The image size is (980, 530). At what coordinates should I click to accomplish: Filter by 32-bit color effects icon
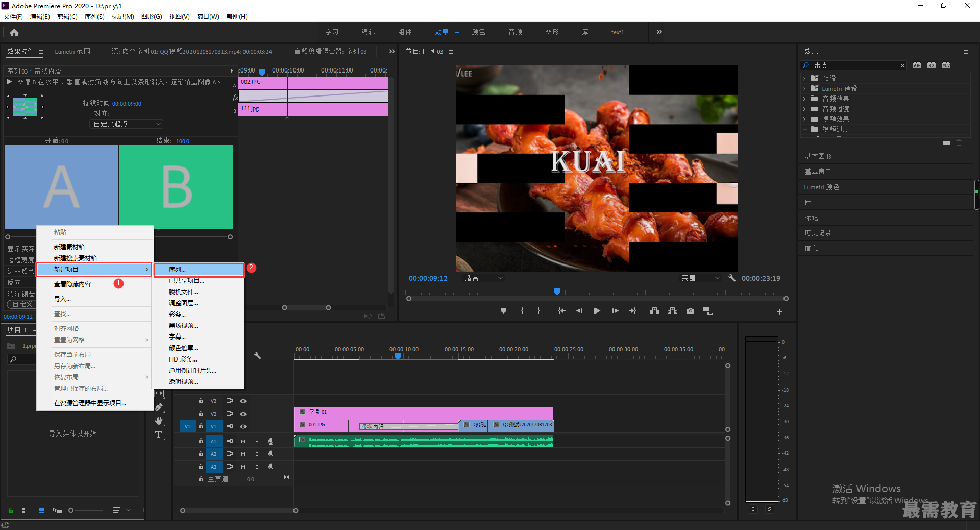pos(932,65)
